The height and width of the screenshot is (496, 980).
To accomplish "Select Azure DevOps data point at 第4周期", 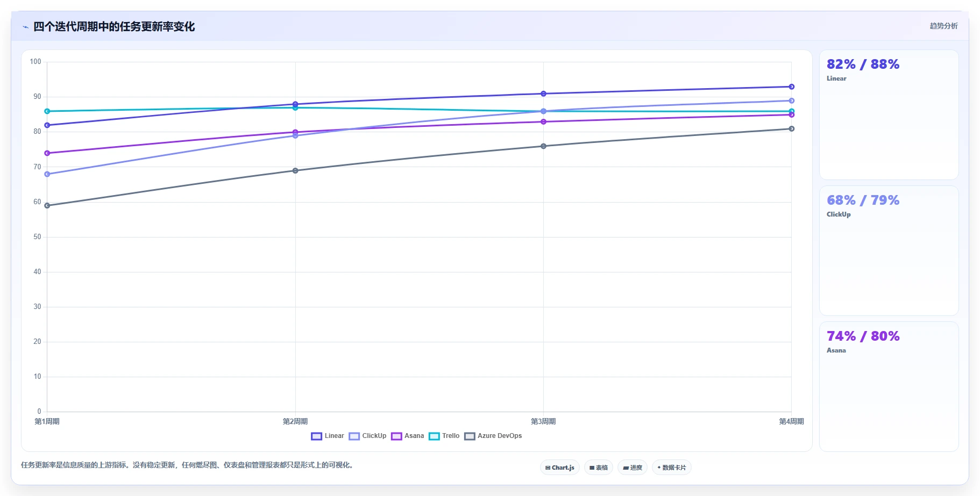I will (792, 128).
